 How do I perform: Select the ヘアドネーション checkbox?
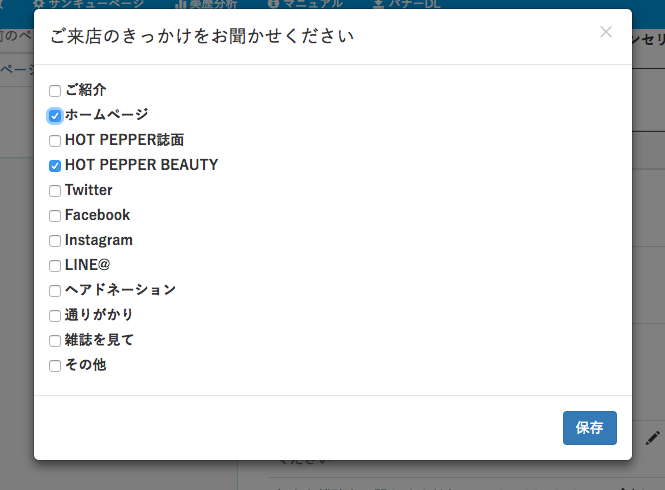55,291
